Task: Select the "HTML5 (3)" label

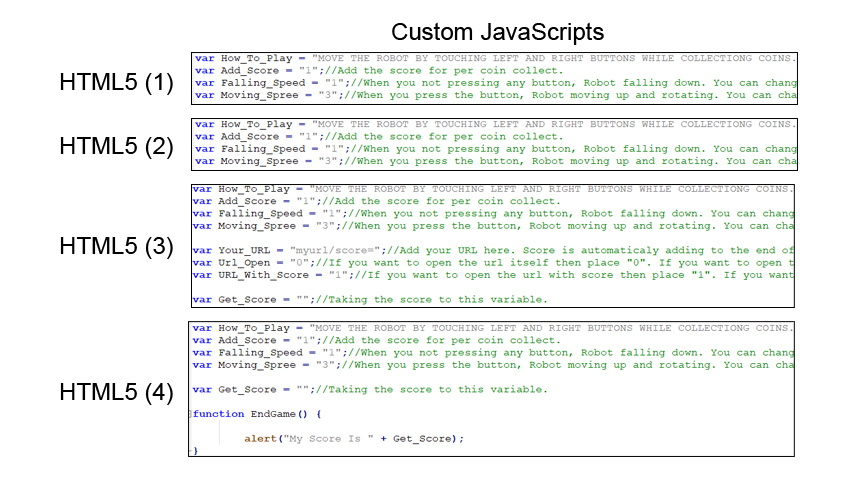Action: 117,246
